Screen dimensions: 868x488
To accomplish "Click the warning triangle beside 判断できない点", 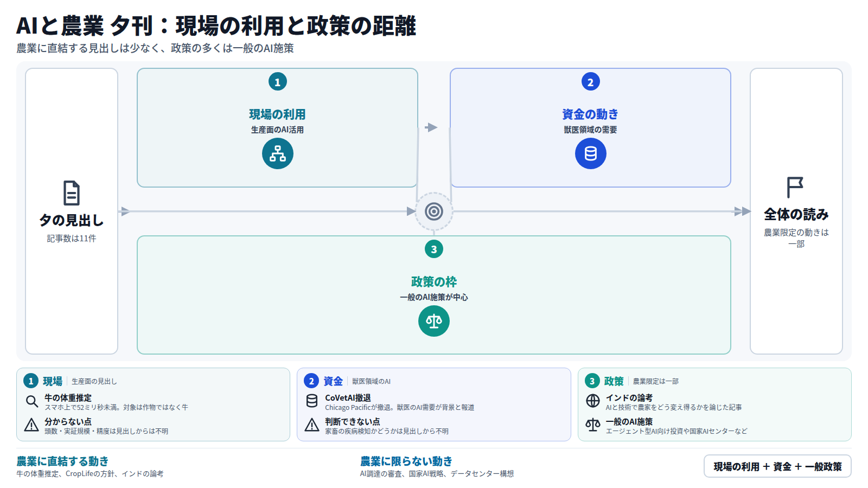I will pyautogui.click(x=312, y=425).
